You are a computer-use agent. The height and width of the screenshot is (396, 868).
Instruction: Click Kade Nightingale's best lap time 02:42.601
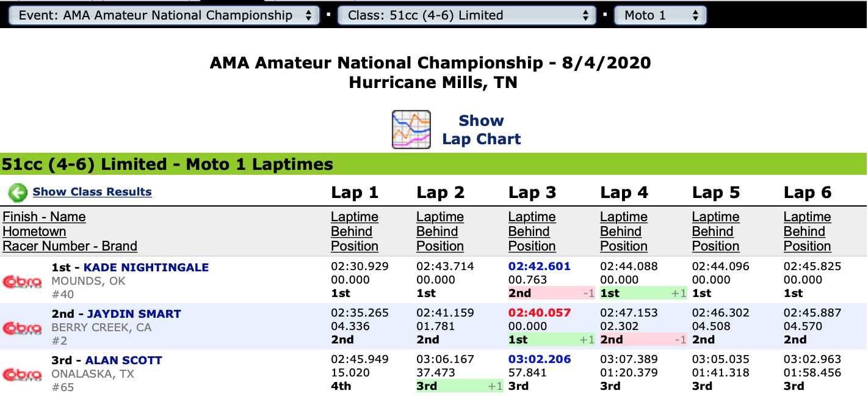(540, 266)
